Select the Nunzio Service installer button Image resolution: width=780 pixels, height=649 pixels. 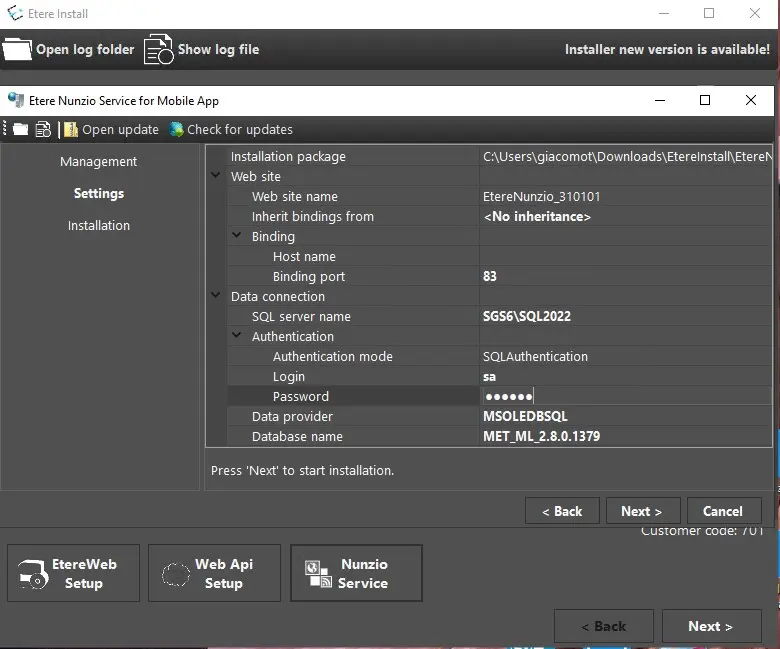(356, 573)
